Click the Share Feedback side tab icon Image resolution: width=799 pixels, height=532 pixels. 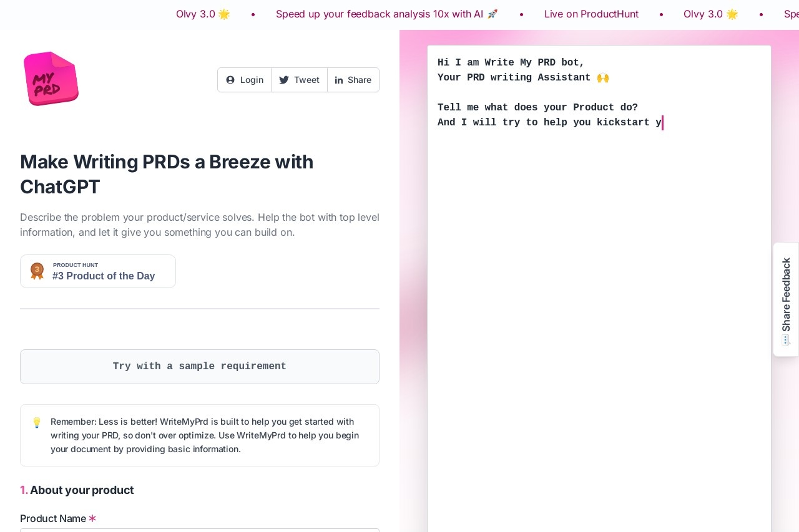pos(786,340)
